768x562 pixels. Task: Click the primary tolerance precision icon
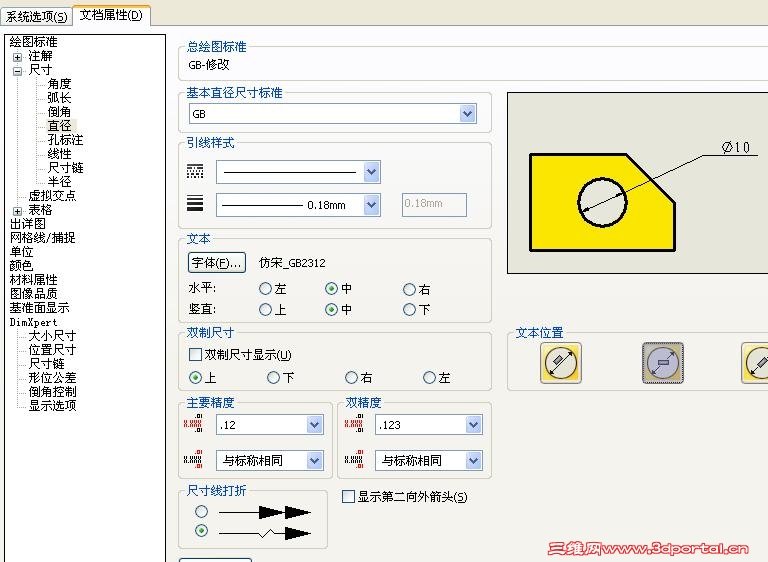pos(193,460)
